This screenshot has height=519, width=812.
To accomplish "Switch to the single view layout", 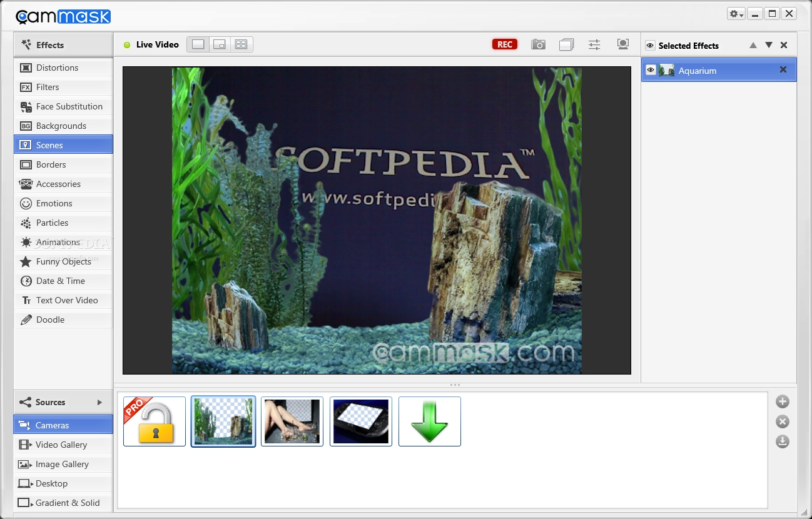I will (x=198, y=44).
